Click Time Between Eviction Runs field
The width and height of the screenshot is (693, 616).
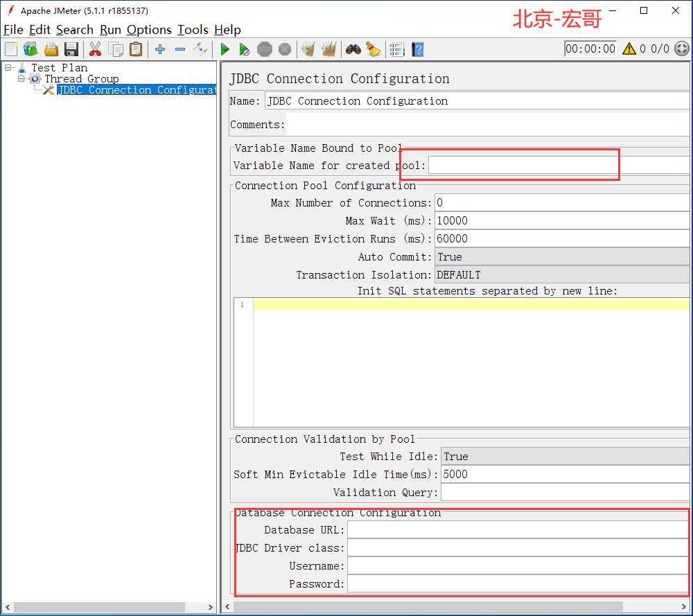pos(562,238)
